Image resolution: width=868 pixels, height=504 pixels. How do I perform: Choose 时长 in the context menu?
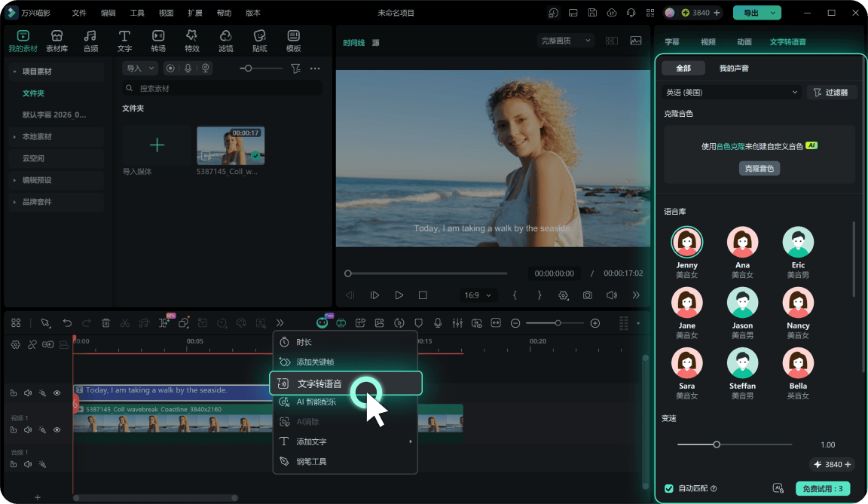point(345,343)
